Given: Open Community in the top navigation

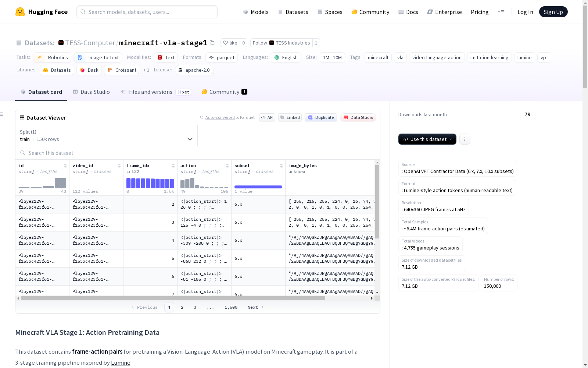Looking at the screenshot, I should [370, 12].
